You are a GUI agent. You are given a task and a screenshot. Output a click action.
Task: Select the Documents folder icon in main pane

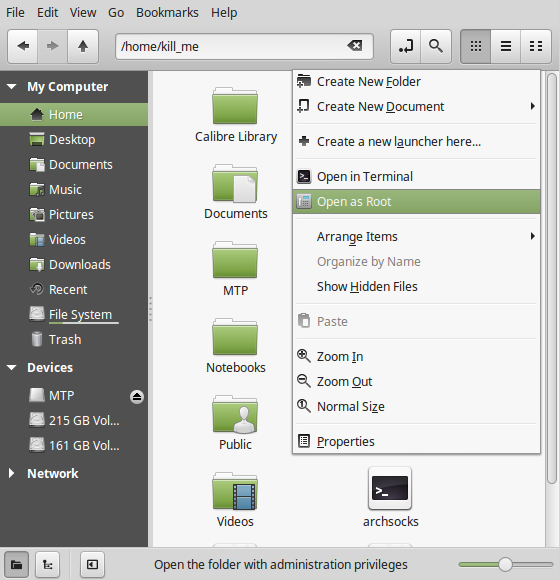pos(235,192)
